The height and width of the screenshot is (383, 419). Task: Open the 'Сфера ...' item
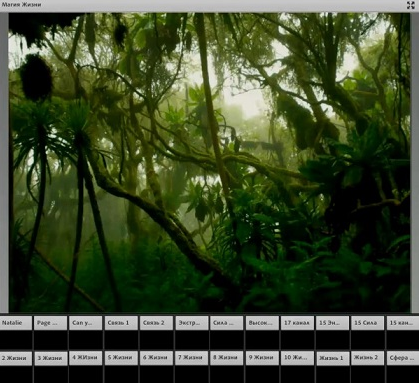pos(403,358)
